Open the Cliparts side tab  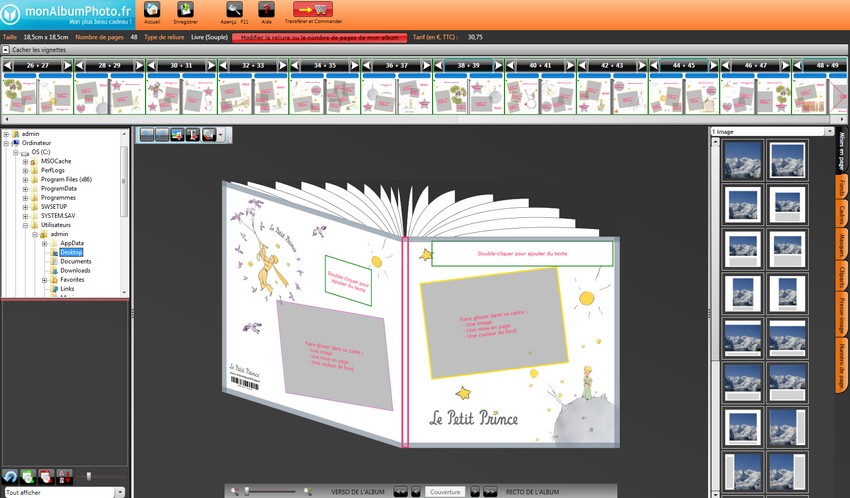[x=841, y=275]
